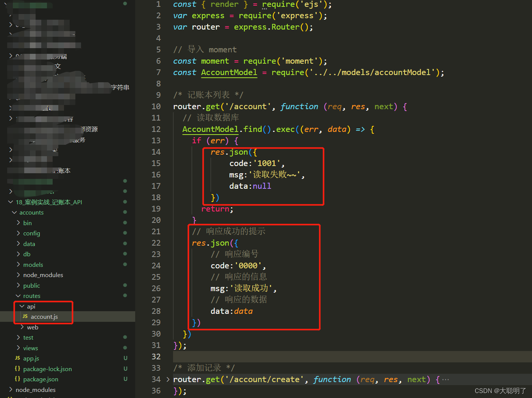
Task: Collapse the api folder
Action: [x=22, y=306]
